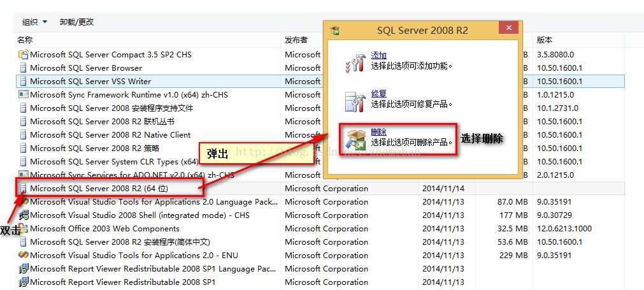This screenshot has height=290, width=644.
Task: Click icon of SQL Server Compact 3.5 SP2 CHS
Action: pyautogui.click(x=24, y=54)
